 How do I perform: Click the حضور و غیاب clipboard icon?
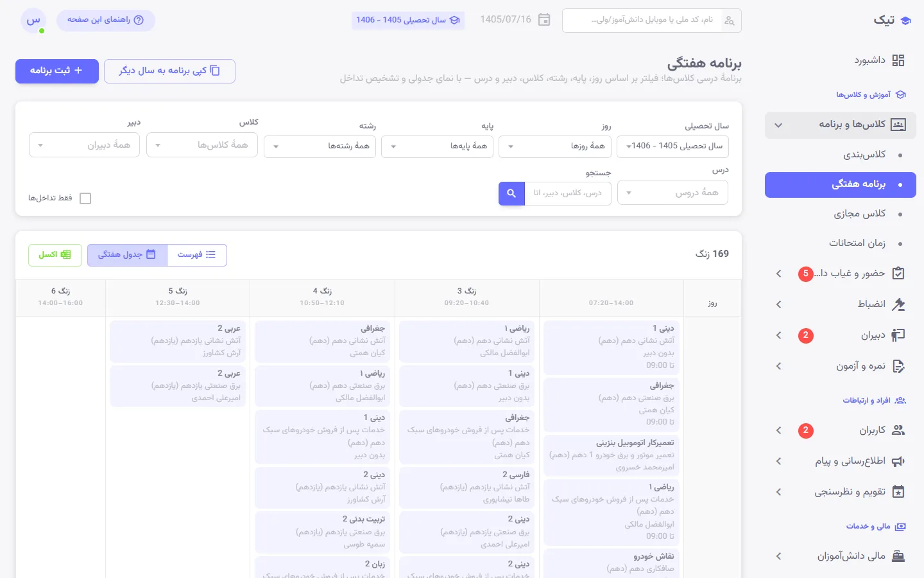coord(898,274)
